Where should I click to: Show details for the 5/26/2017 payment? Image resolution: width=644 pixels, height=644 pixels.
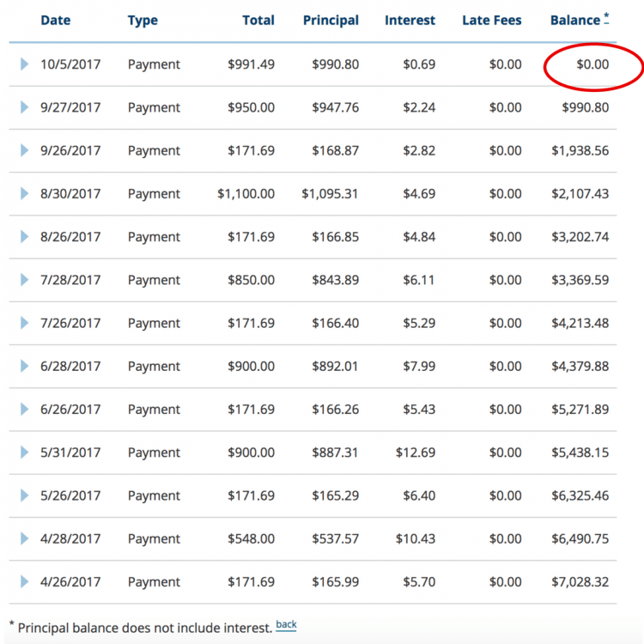pos(24,495)
